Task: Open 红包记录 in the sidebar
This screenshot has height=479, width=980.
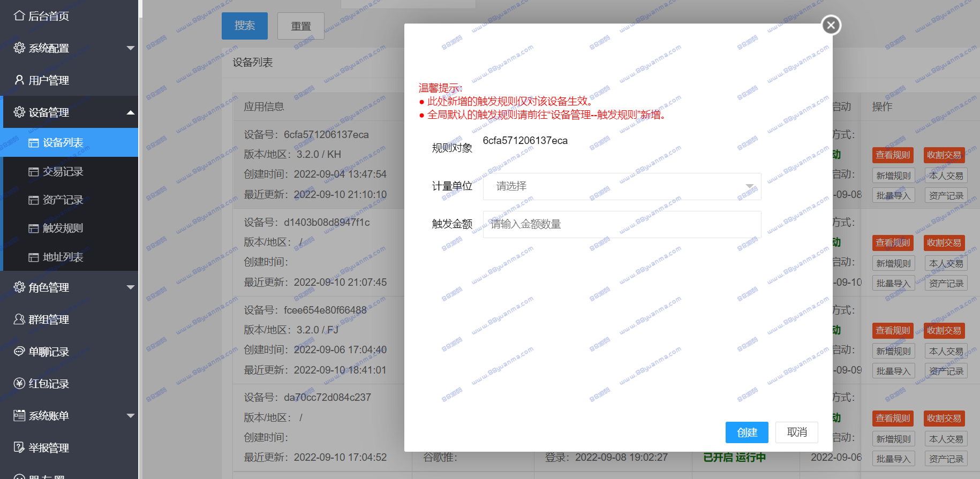Action: pos(69,384)
